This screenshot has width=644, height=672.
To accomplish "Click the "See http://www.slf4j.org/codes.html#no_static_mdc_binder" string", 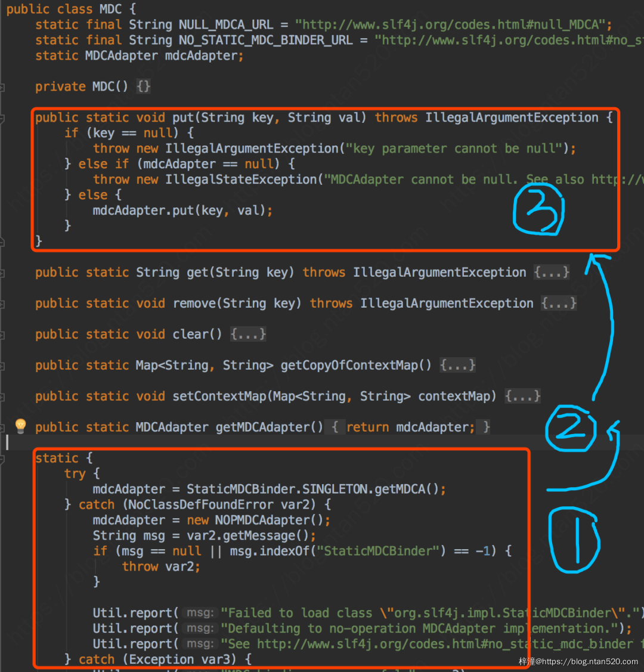I will 432,644.
